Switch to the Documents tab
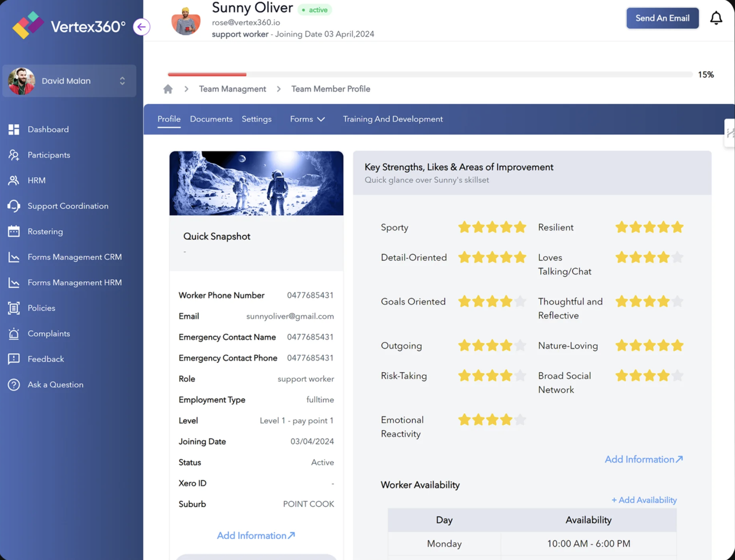 point(211,119)
